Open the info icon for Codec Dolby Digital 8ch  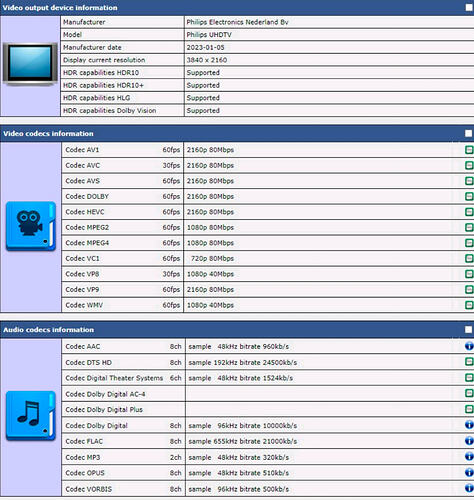[x=469, y=425]
